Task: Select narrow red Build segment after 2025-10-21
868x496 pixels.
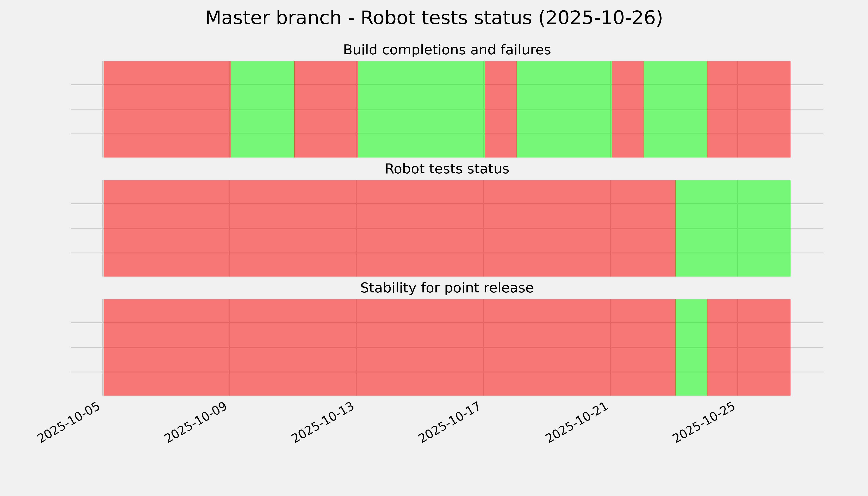Action: coord(627,109)
